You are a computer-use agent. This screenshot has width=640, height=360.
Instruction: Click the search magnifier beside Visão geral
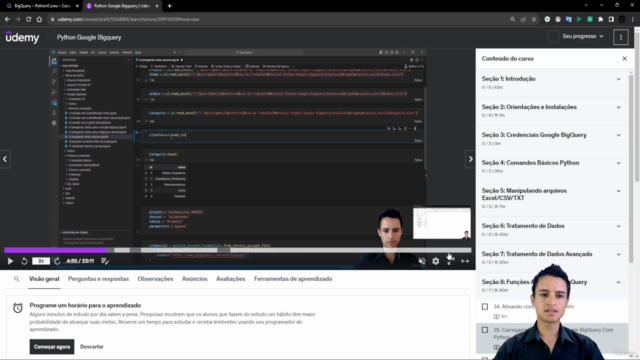click(x=17, y=279)
